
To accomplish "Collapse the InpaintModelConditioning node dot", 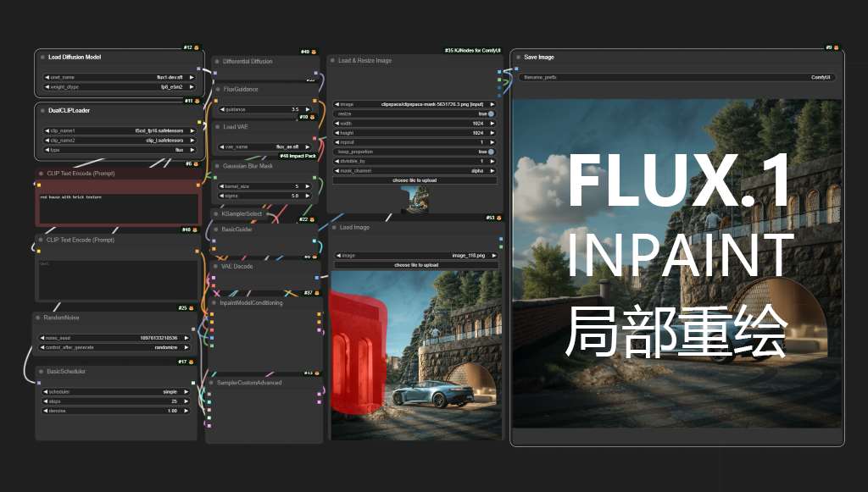I will 214,303.
